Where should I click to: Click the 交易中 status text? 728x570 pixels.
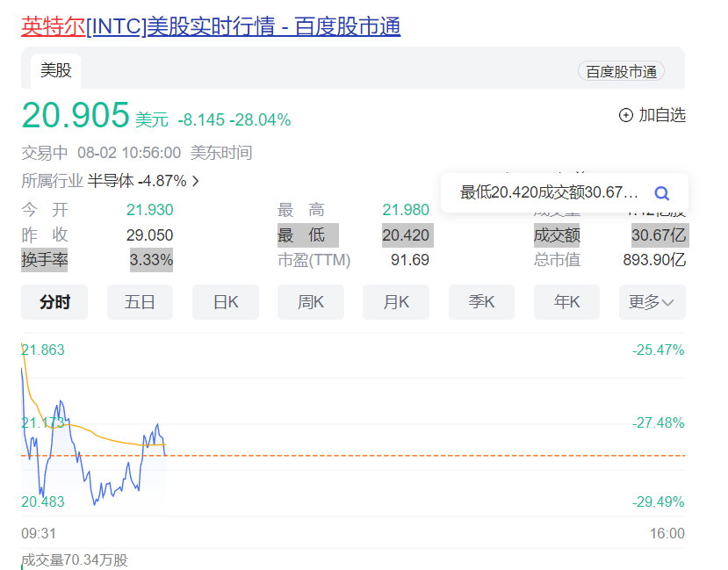(45, 153)
